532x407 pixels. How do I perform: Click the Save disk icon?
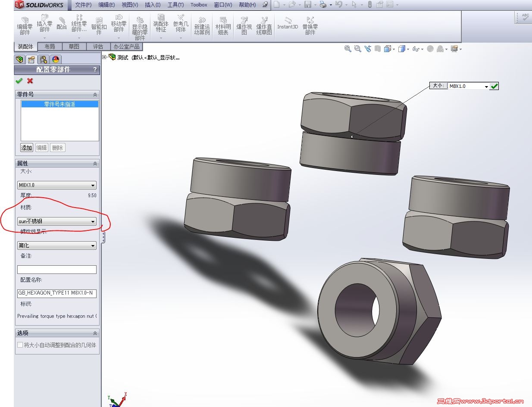tap(307, 5)
